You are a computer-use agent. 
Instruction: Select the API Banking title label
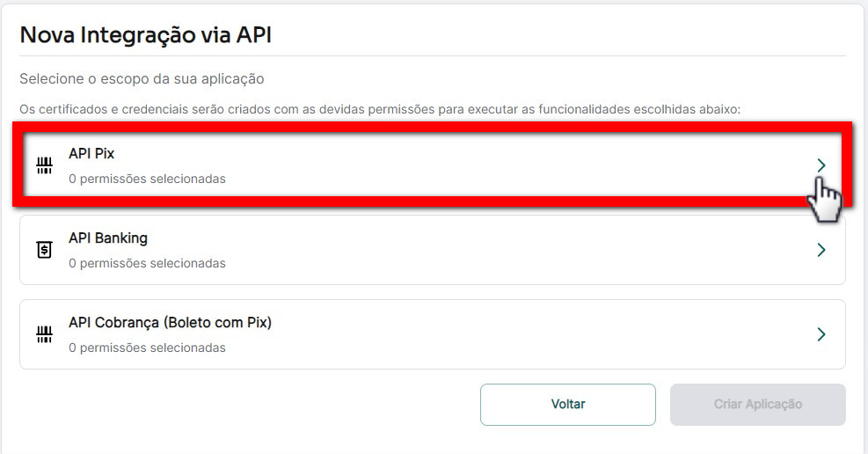click(108, 238)
